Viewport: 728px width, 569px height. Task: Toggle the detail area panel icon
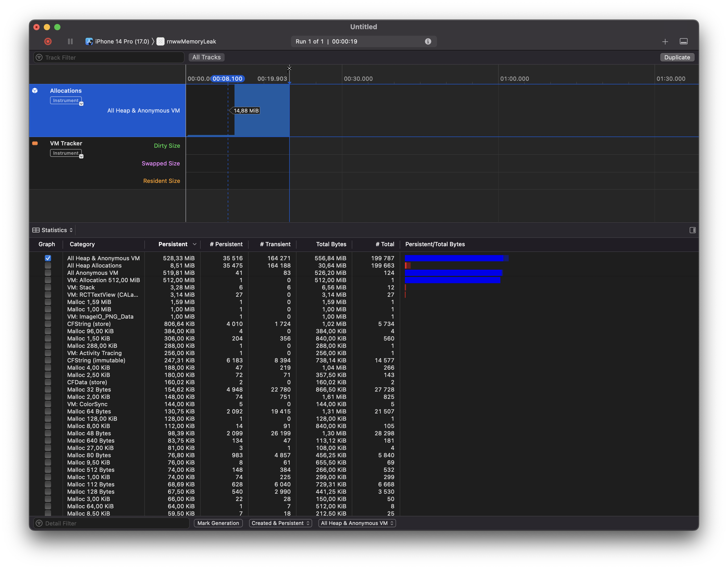click(x=684, y=41)
